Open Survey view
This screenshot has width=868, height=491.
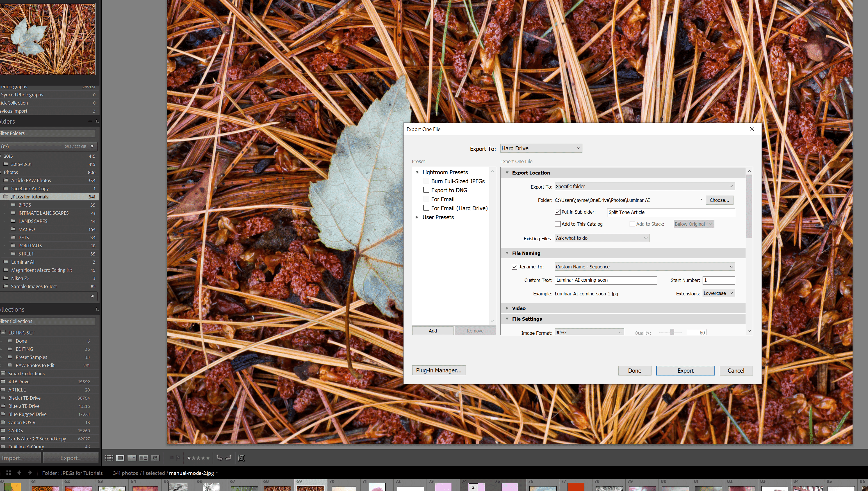(144, 458)
